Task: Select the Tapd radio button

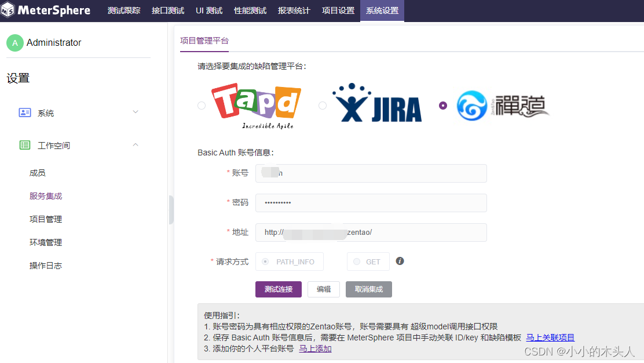Action: coord(202,106)
